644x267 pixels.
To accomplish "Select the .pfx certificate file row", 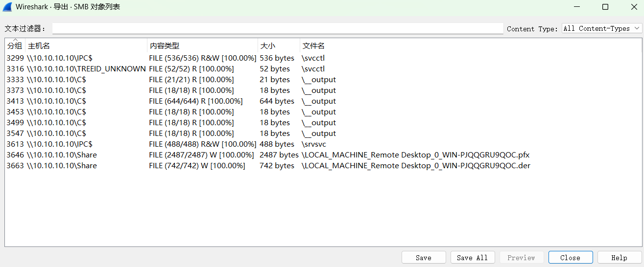I will coord(415,155).
